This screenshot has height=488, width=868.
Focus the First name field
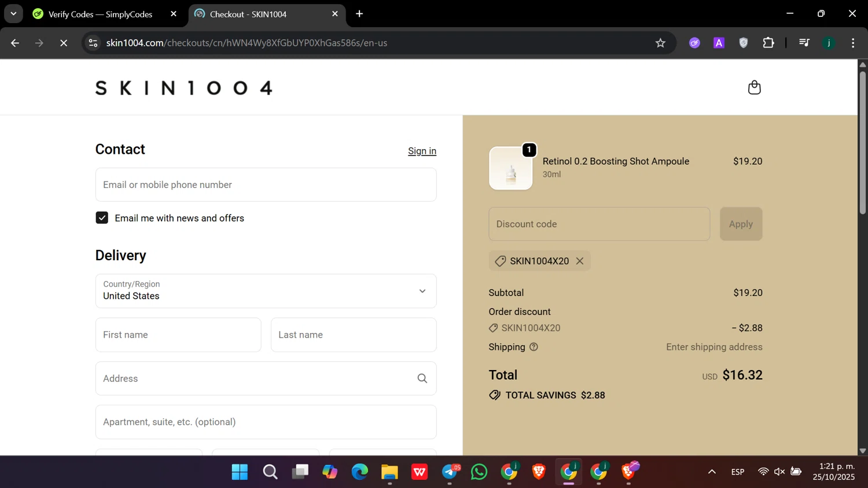178,335
